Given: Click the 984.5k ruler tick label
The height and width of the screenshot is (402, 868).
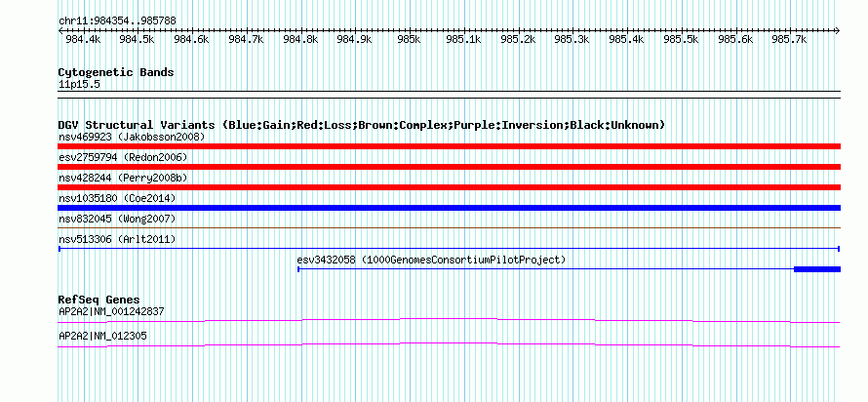Looking at the screenshot, I should tap(138, 40).
